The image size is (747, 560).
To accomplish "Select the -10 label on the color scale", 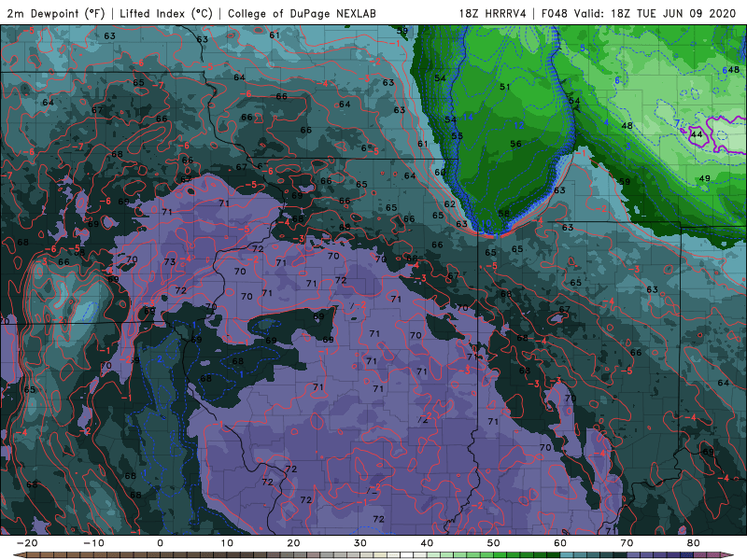I will [x=94, y=543].
